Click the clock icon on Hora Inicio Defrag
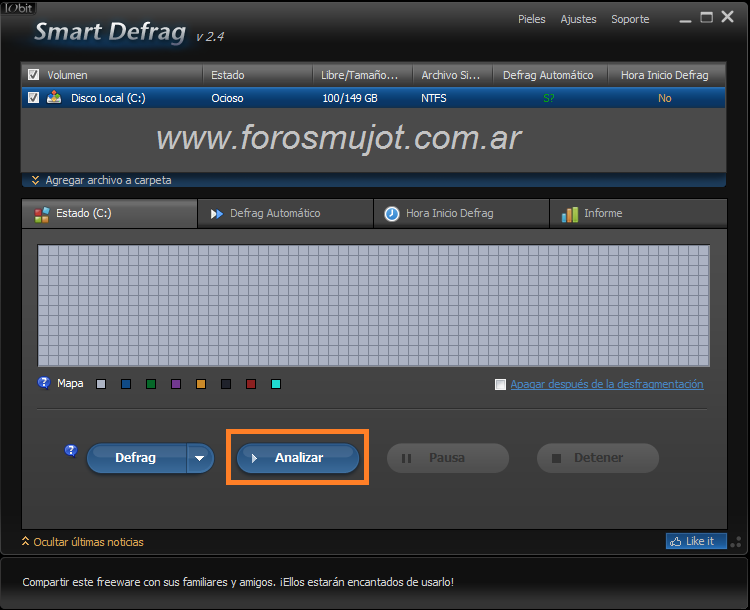Viewport: 750px width, 610px height. tap(392, 213)
